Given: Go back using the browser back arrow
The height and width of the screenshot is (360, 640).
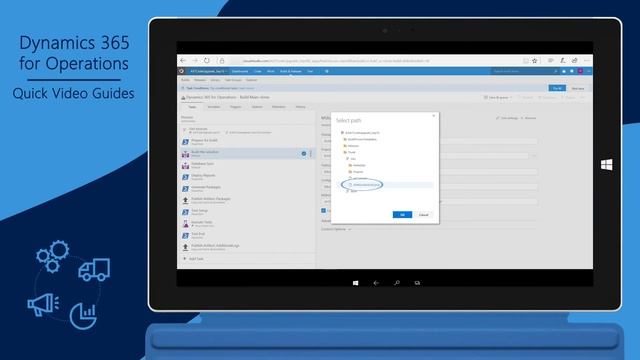Looking at the screenshot, I should (183, 60).
